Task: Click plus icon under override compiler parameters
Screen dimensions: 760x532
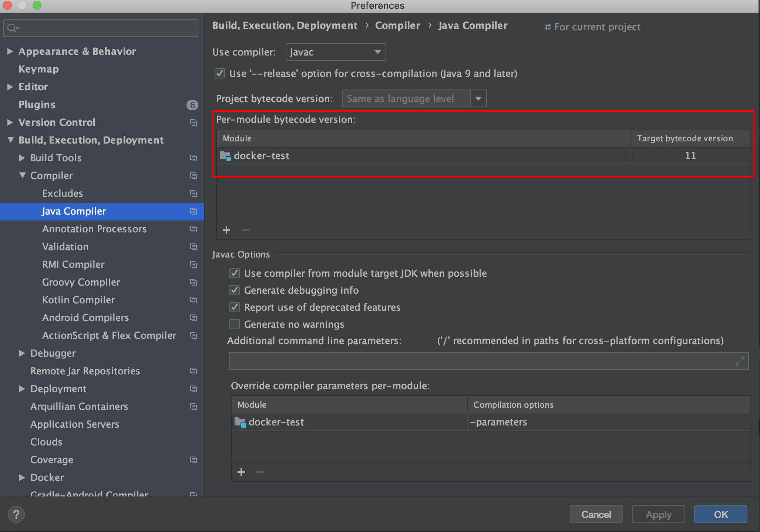Action: click(241, 472)
